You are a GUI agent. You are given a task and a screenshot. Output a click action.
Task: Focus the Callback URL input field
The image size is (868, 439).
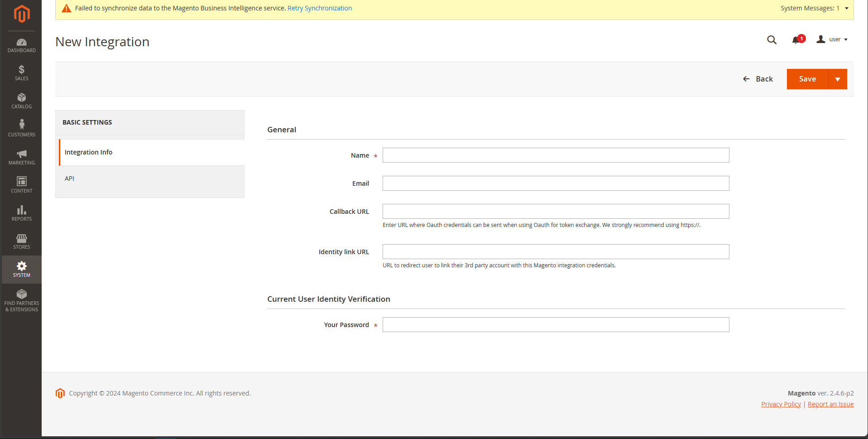[x=556, y=212]
